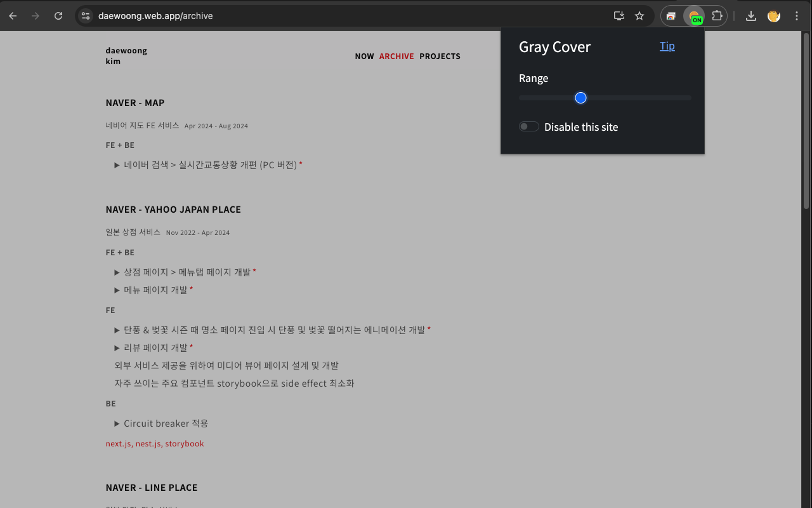Bookmark the page with the star icon
Image resolution: width=812 pixels, height=508 pixels.
pos(639,16)
